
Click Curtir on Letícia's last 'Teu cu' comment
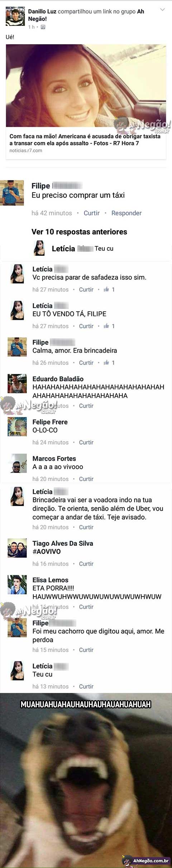click(86, 686)
